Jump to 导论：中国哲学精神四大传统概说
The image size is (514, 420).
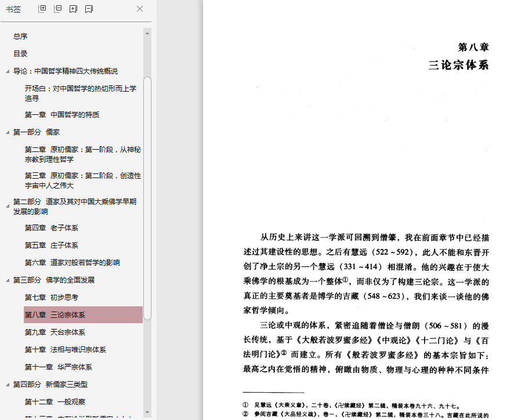pos(66,71)
